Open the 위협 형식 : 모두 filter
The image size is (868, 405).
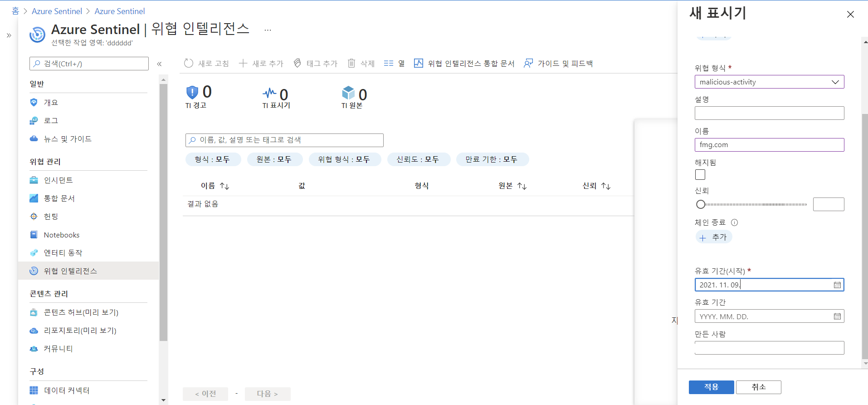point(344,159)
